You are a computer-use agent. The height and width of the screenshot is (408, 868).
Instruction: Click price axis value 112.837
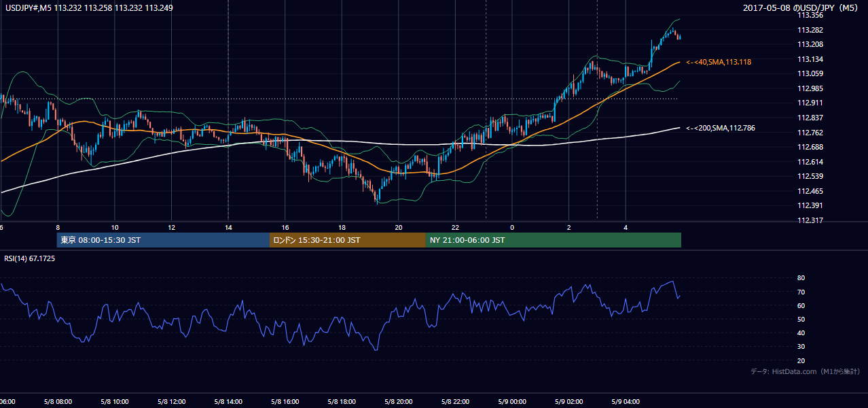point(811,118)
